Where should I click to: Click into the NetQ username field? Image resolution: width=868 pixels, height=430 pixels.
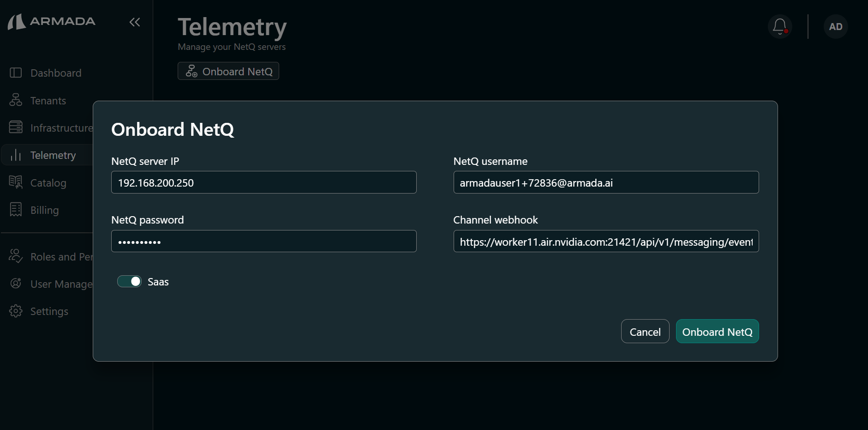coord(606,182)
